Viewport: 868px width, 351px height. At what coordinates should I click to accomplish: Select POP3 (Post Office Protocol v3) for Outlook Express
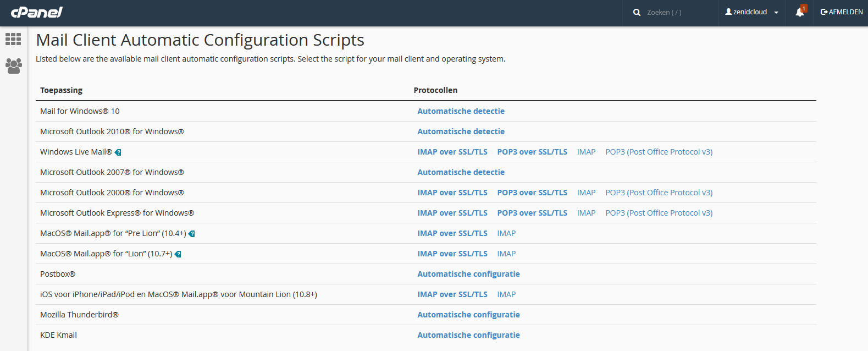[x=659, y=213]
